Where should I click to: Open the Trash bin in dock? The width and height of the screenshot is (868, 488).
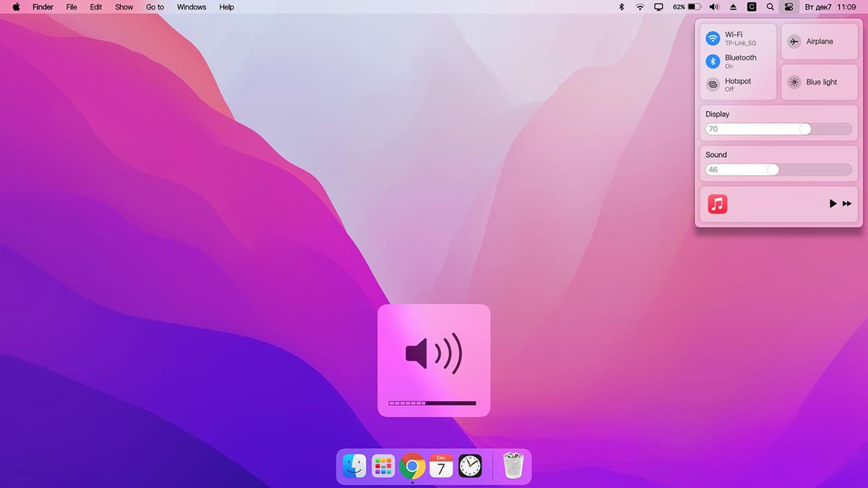point(514,466)
